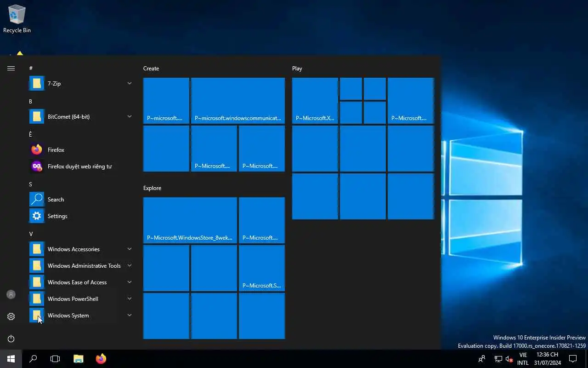The image size is (588, 368).
Task: Open the 7-Zip folder icon
Action: pos(37,83)
